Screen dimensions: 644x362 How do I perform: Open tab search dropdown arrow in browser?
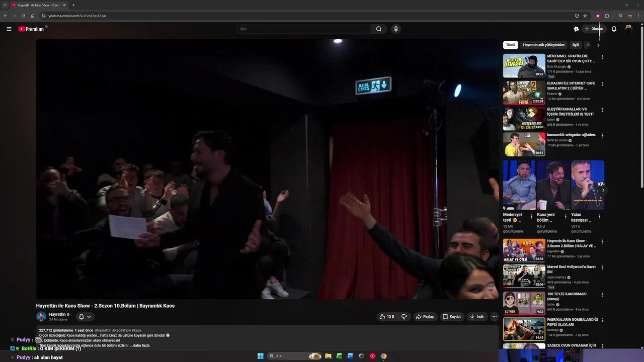[5, 5]
